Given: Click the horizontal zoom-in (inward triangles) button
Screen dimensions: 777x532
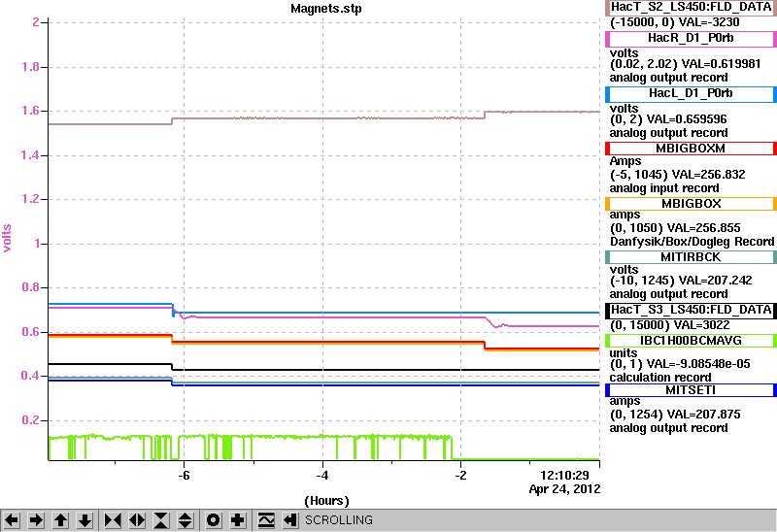Looking at the screenshot, I should click(x=113, y=520).
